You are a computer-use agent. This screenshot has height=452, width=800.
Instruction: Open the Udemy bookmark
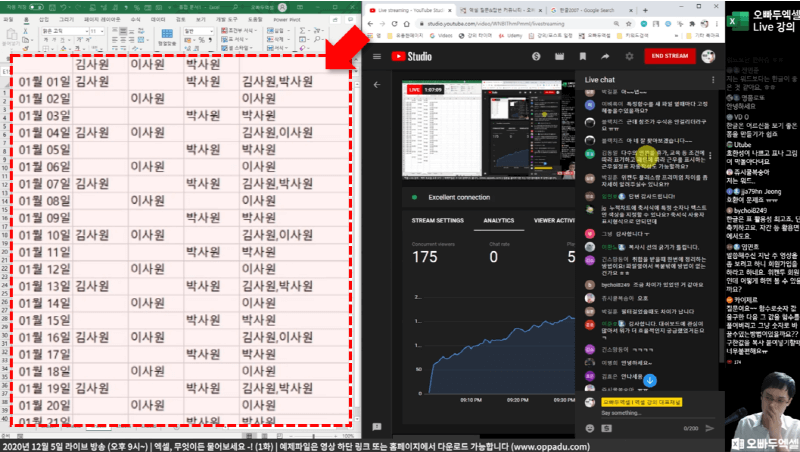point(510,36)
